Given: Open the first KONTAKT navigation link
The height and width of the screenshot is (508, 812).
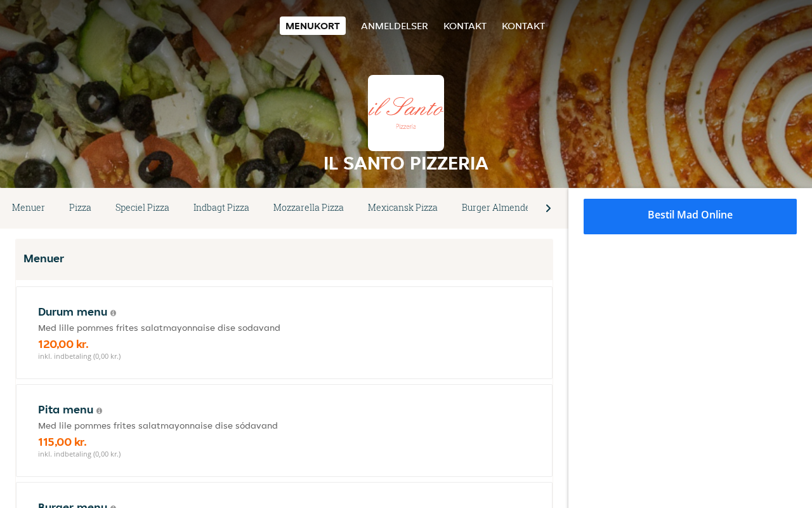Looking at the screenshot, I should [x=465, y=26].
